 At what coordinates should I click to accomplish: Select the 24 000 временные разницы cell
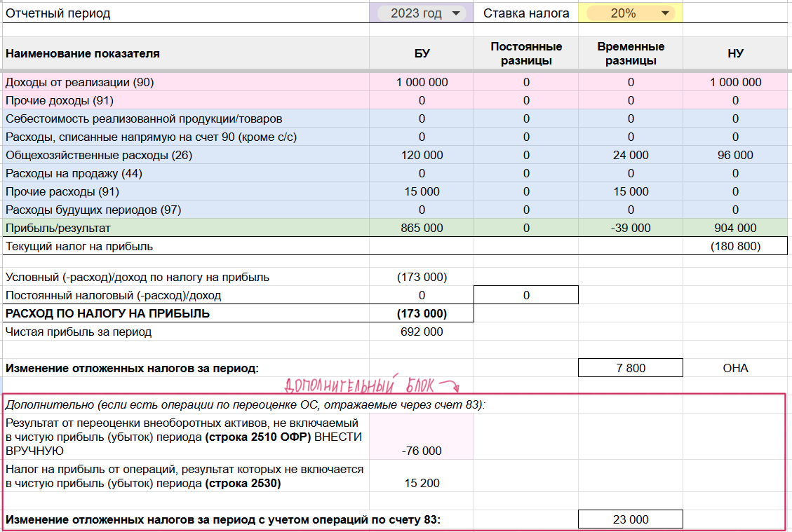[x=631, y=155]
